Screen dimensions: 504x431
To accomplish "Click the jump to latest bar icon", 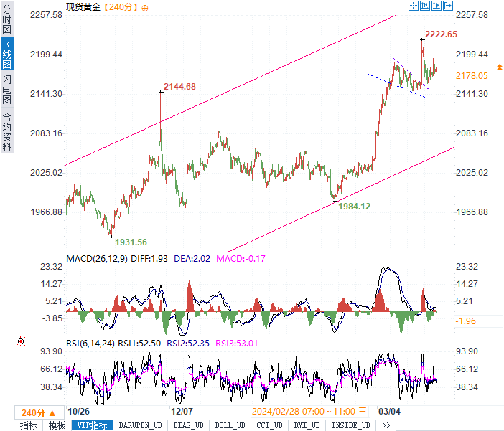I will tap(448, 6).
